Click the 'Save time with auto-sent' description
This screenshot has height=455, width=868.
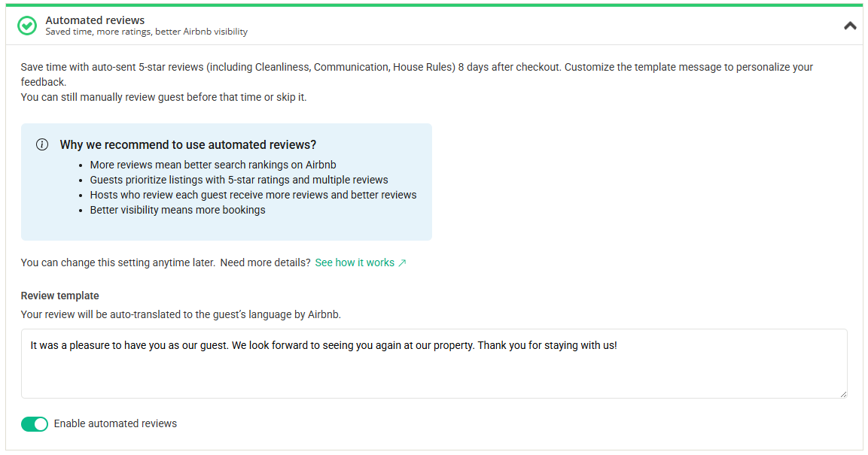click(x=416, y=67)
